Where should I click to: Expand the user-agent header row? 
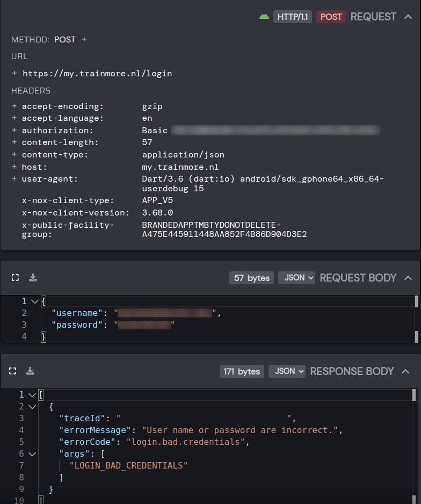(x=14, y=179)
